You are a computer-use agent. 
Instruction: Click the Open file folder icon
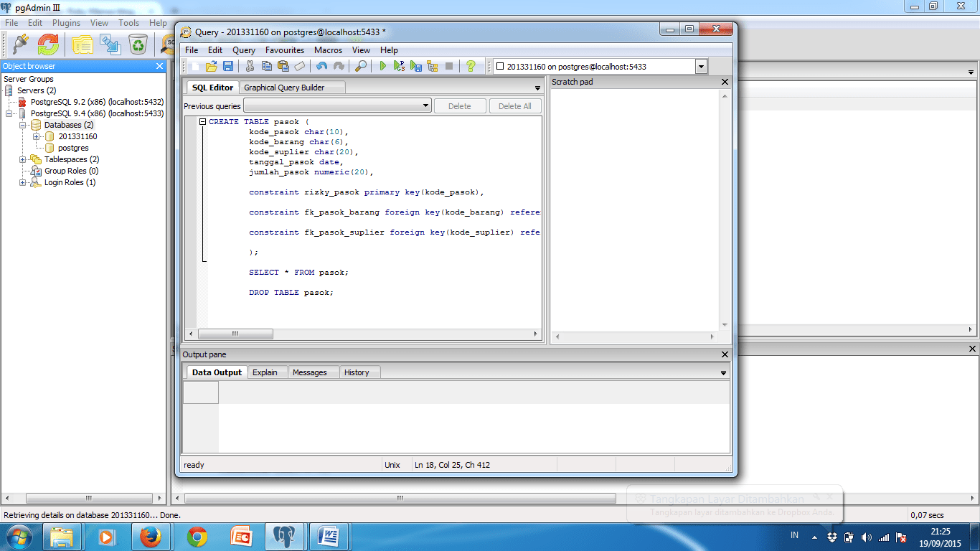[212, 67]
